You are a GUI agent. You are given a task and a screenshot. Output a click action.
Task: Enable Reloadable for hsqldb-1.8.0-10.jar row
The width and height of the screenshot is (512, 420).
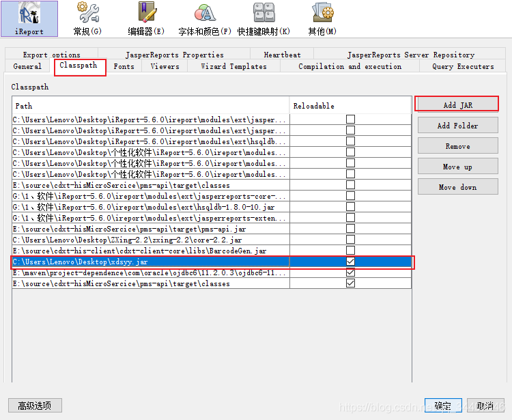click(350, 207)
